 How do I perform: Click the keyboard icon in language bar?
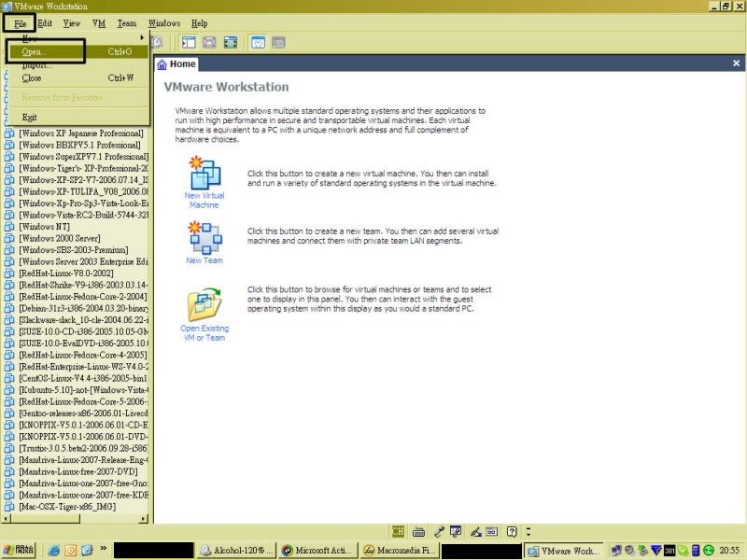coord(418,531)
